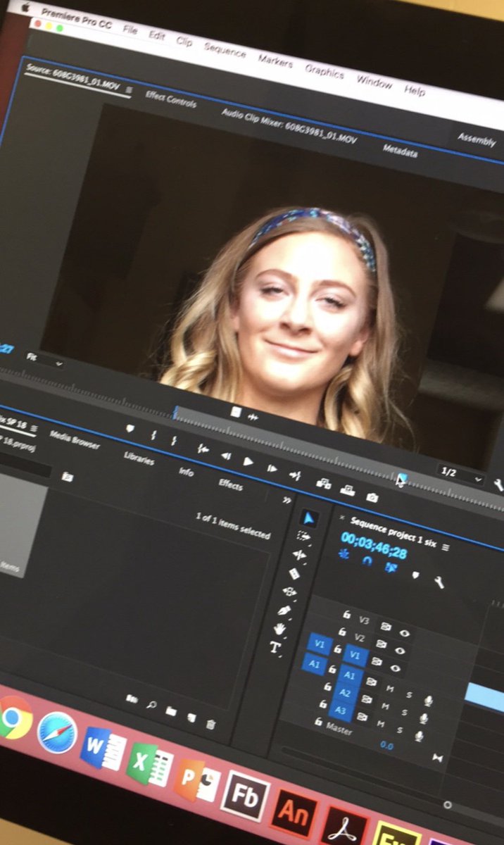Image resolution: width=504 pixels, height=845 pixels.
Task: Enable voice-over record on A1
Action: [428, 702]
